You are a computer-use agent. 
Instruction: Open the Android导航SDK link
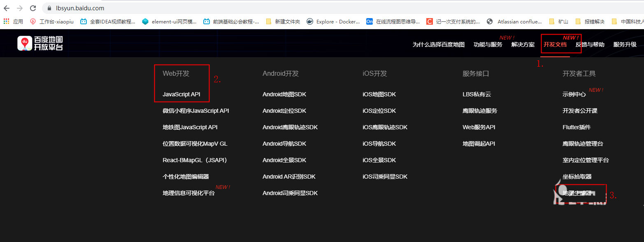(x=284, y=144)
